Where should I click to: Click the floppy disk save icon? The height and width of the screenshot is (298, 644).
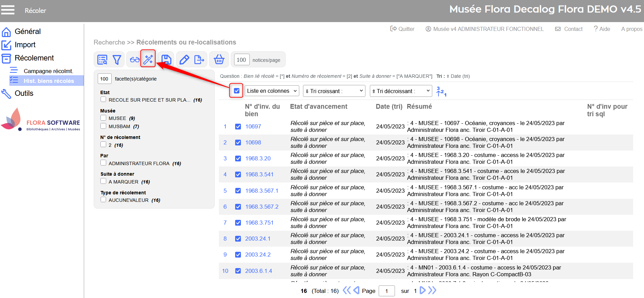166,60
